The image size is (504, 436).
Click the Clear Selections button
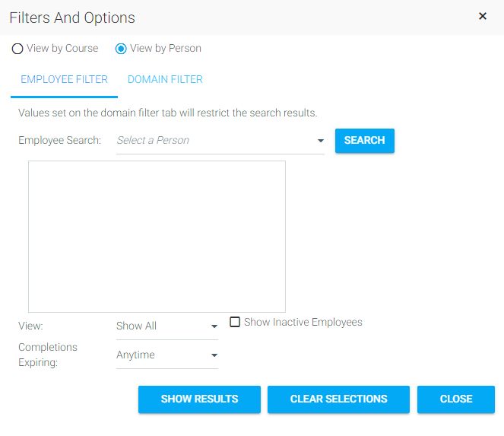[x=338, y=399]
